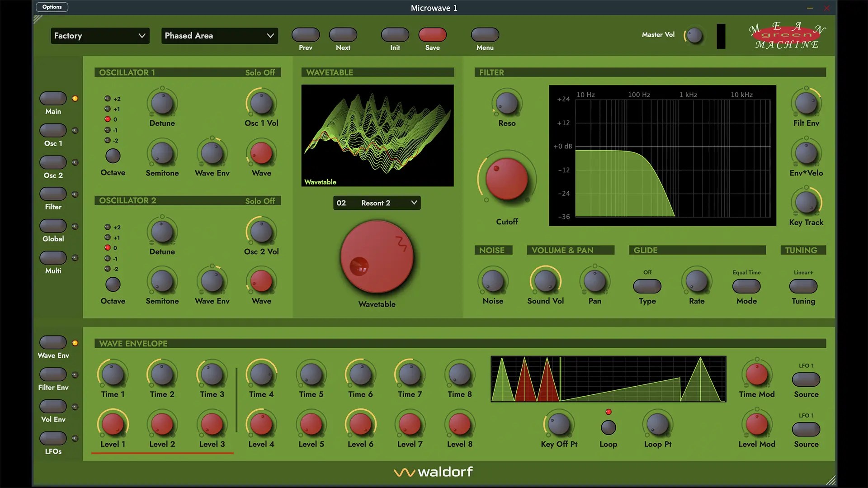The width and height of the screenshot is (868, 488).
Task: Open the Resont 2 wavetable dropdown
Action: (377, 203)
